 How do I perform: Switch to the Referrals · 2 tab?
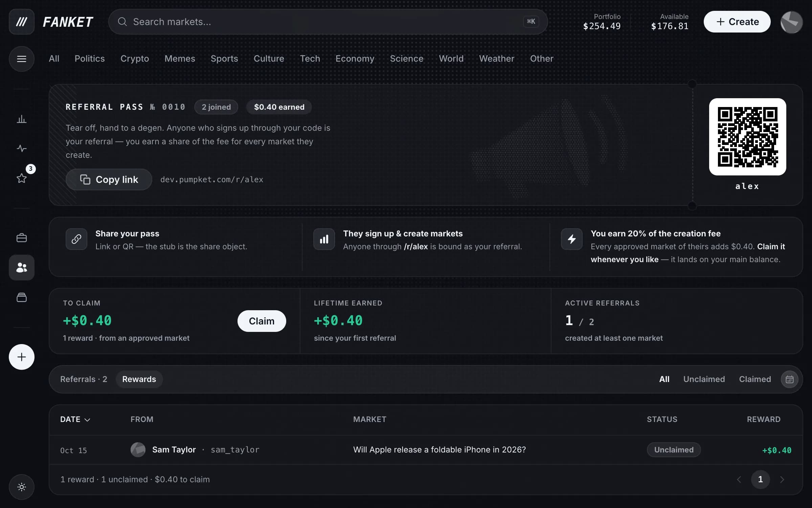click(84, 379)
